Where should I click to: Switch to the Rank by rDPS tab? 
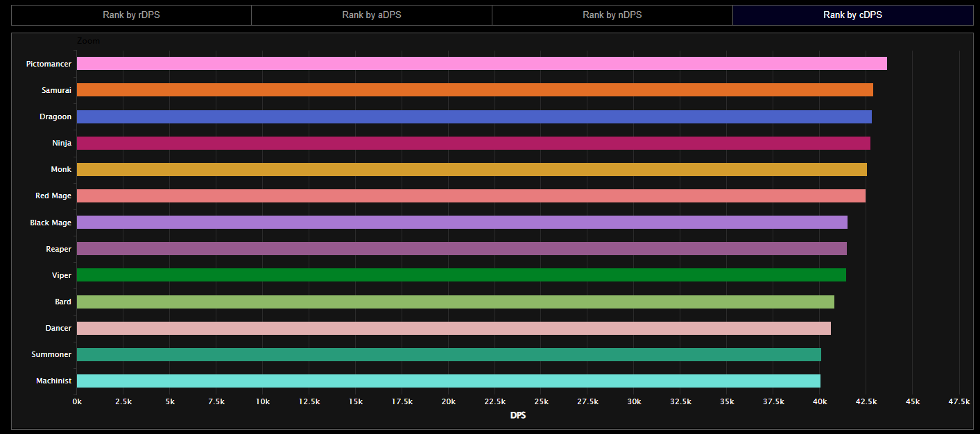(x=131, y=15)
